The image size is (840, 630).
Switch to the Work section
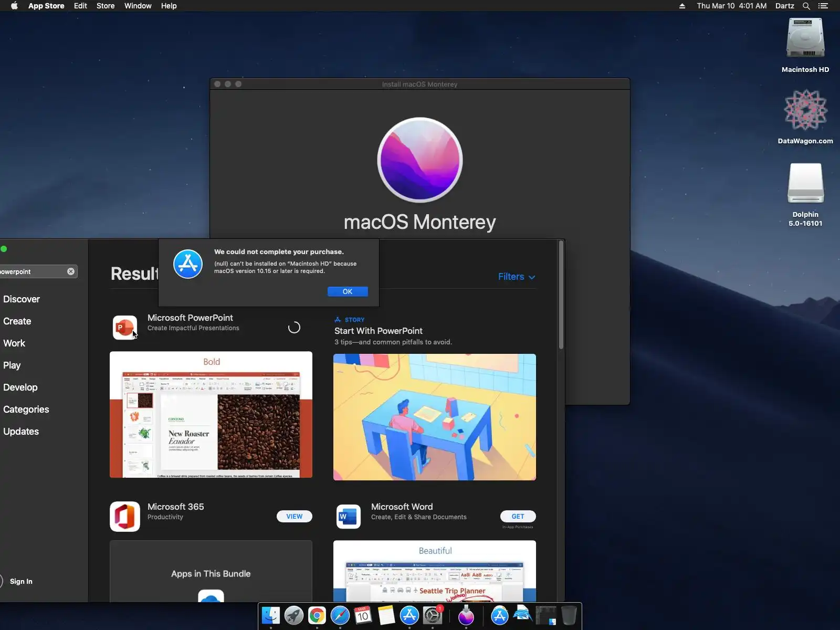point(14,343)
